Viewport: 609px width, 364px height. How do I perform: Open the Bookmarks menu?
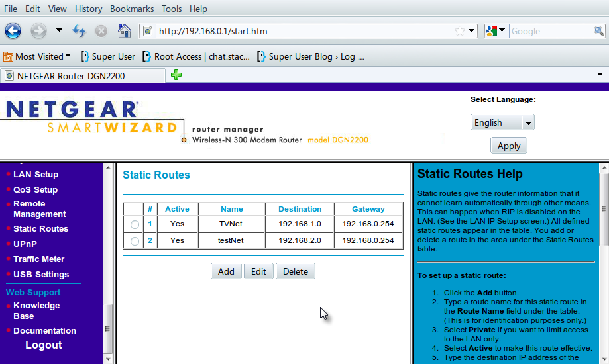coord(132,9)
